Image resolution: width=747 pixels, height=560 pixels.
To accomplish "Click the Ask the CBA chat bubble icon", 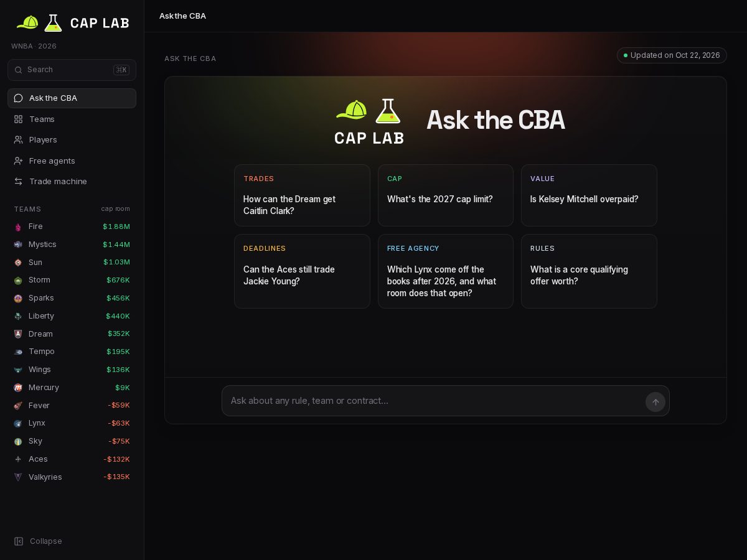I will 19,98.
